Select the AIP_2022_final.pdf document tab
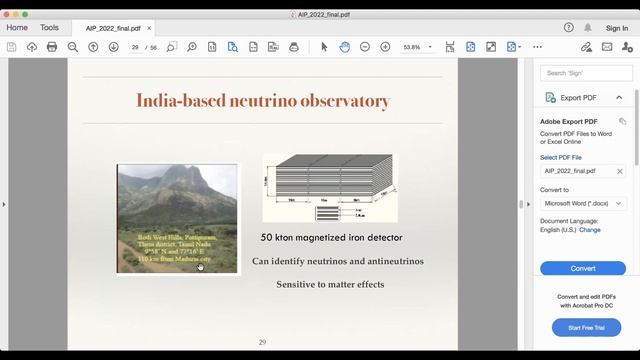Screen dimensions: 640x360 pyautogui.click(x=113, y=28)
